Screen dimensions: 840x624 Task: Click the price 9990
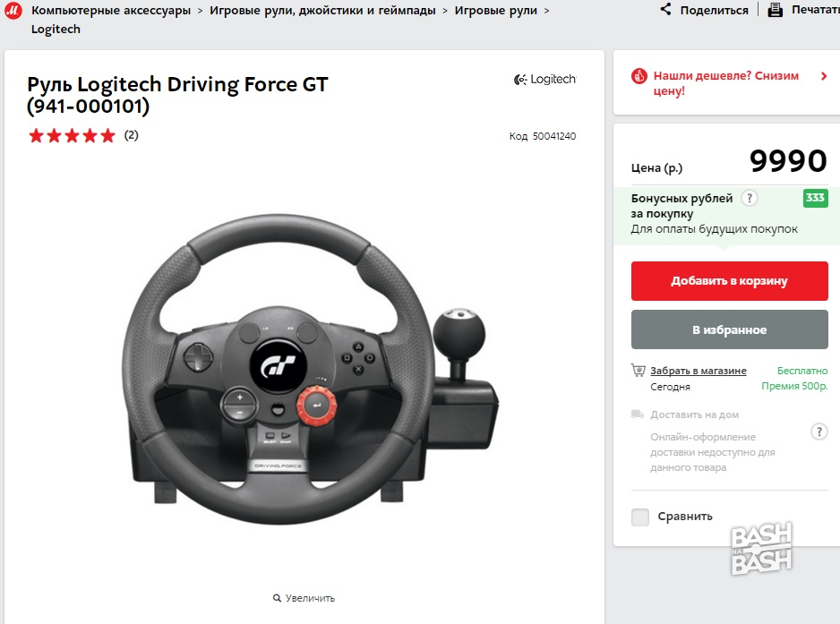[x=788, y=160]
